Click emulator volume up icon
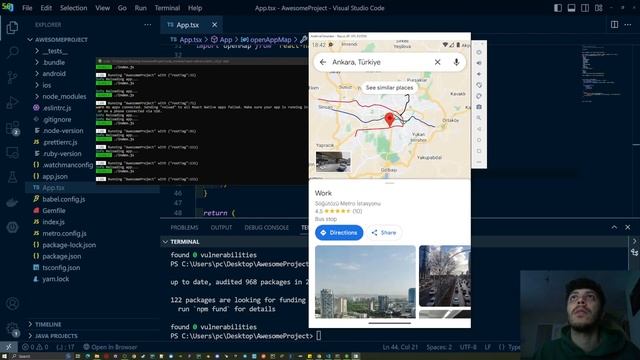The image size is (640, 360). click(479, 63)
